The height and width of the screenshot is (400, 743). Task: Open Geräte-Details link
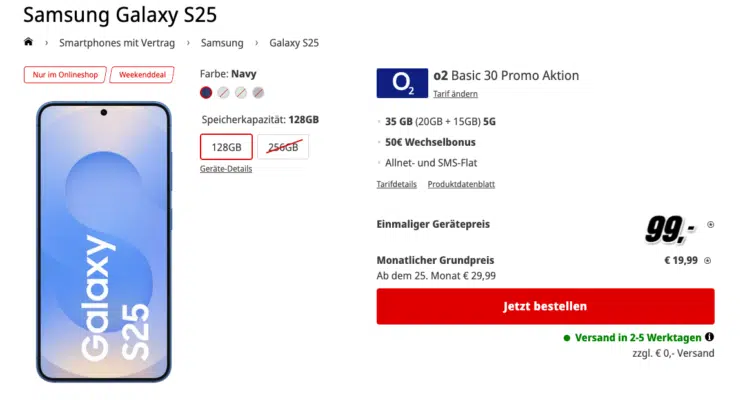click(226, 169)
